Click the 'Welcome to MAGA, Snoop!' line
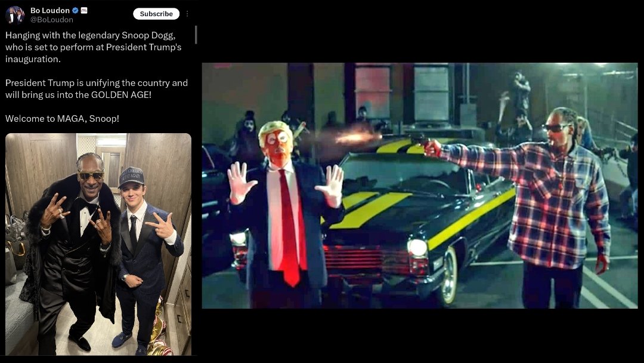The image size is (644, 363). click(x=62, y=119)
